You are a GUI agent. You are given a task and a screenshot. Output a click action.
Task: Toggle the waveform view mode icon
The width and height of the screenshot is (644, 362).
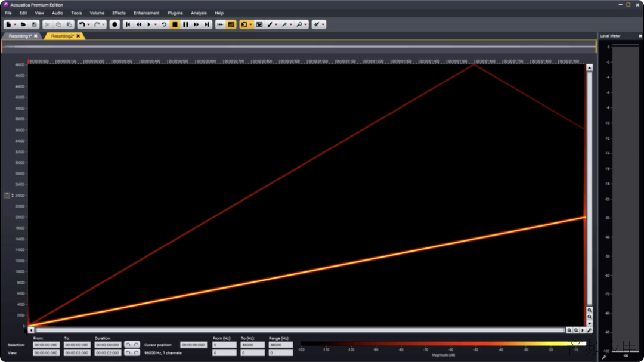point(221,24)
